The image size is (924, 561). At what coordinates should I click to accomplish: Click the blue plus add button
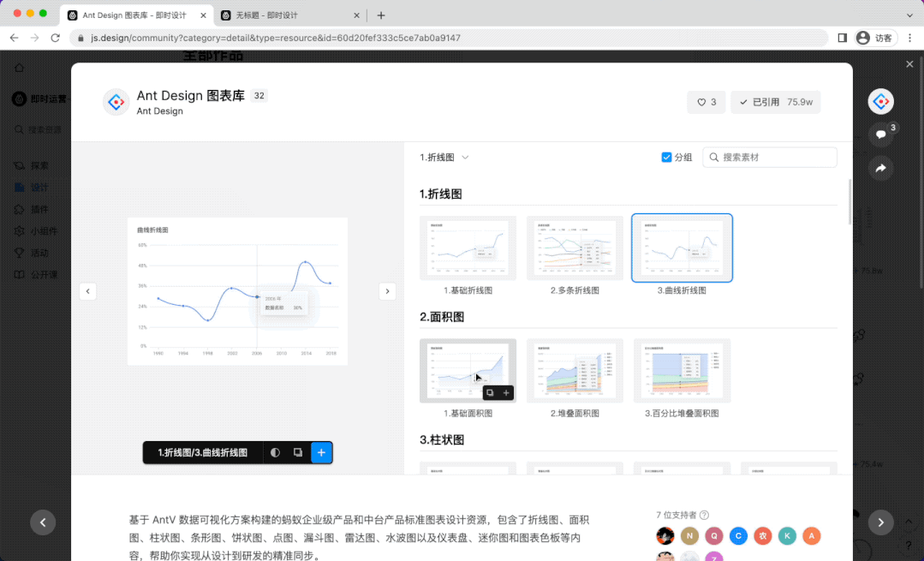321,452
